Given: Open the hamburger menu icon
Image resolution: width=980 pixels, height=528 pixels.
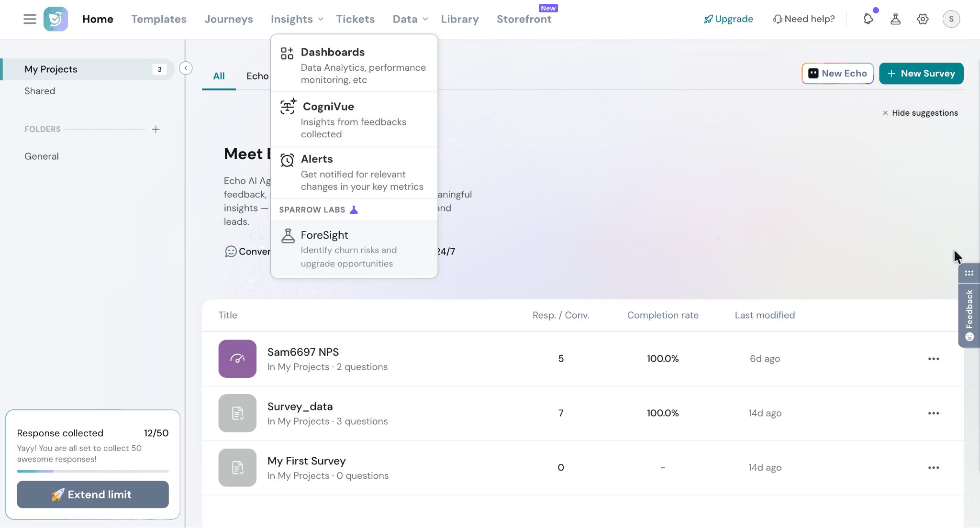Looking at the screenshot, I should [30, 19].
